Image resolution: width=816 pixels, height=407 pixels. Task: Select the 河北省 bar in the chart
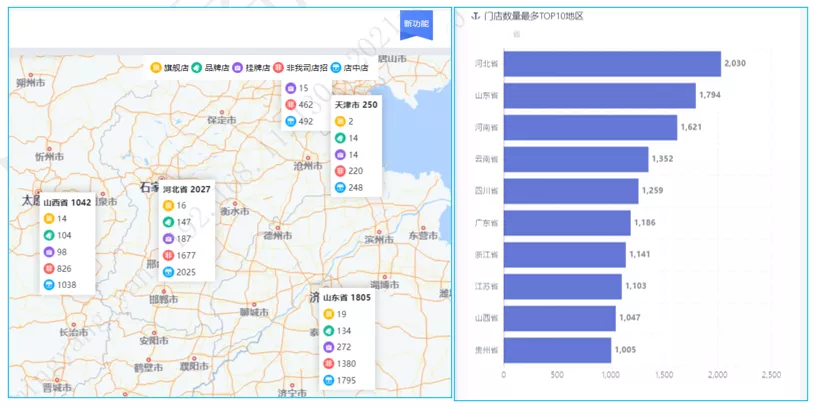612,63
